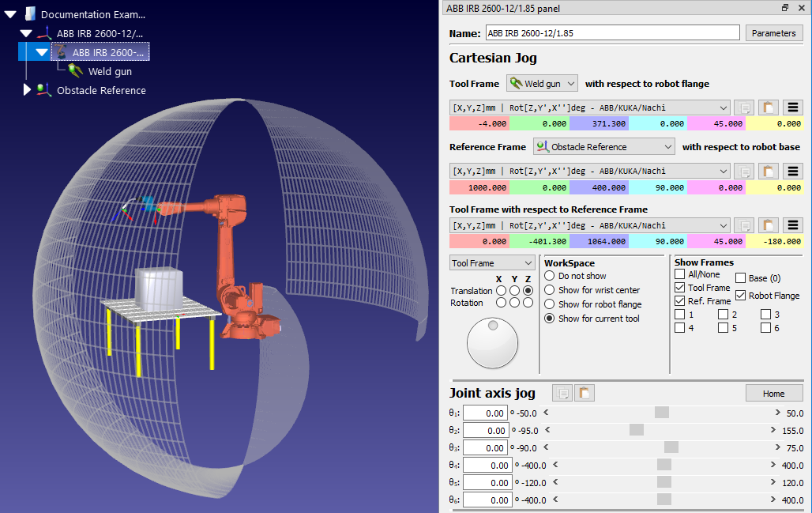
Task: Copy the Tool Frame pose values
Action: tap(743, 108)
